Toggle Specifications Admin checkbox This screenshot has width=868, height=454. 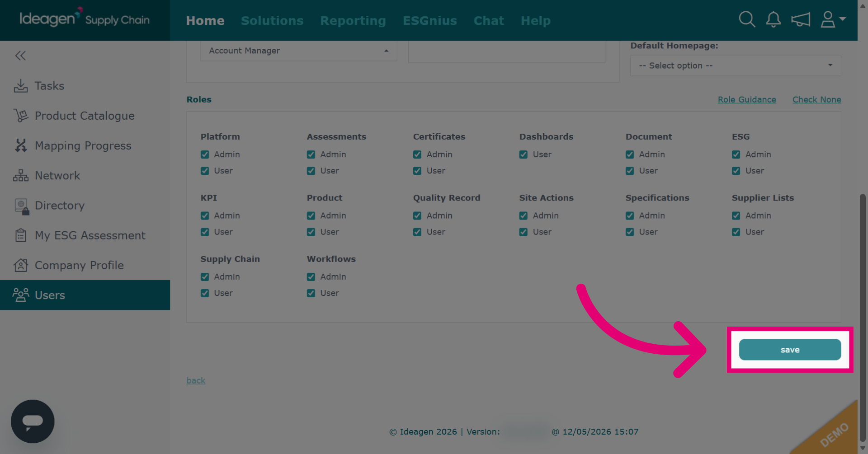pos(630,216)
